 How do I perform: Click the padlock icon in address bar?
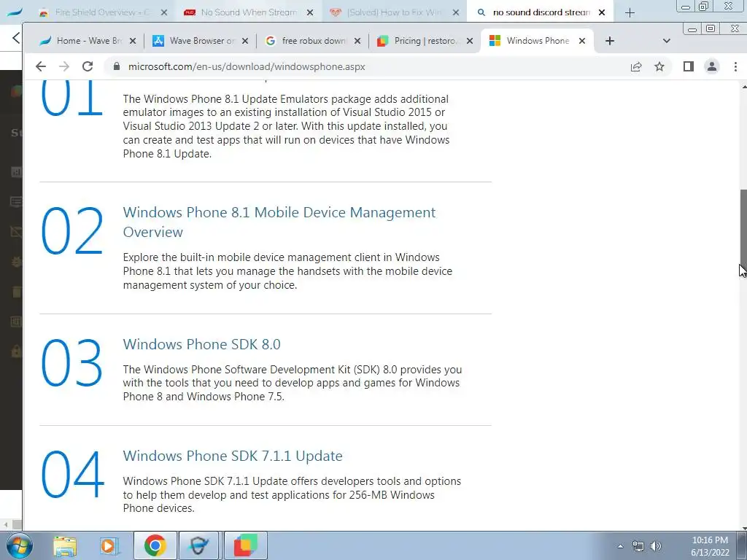click(x=116, y=66)
